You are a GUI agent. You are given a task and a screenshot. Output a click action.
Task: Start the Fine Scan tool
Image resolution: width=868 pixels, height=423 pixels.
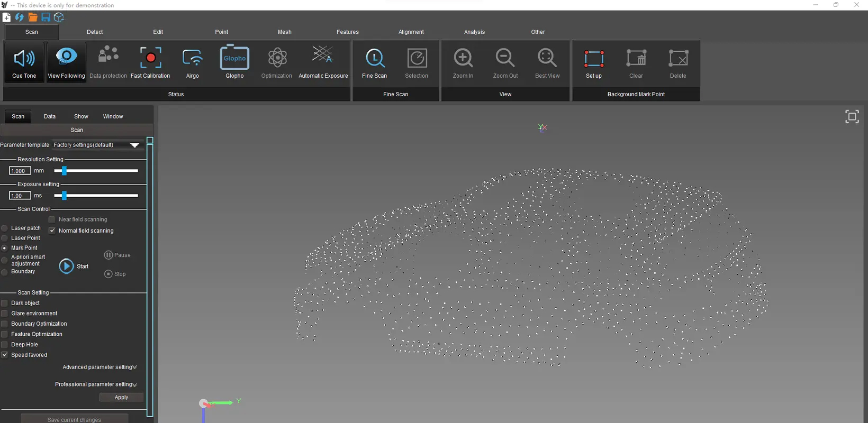[x=374, y=58]
